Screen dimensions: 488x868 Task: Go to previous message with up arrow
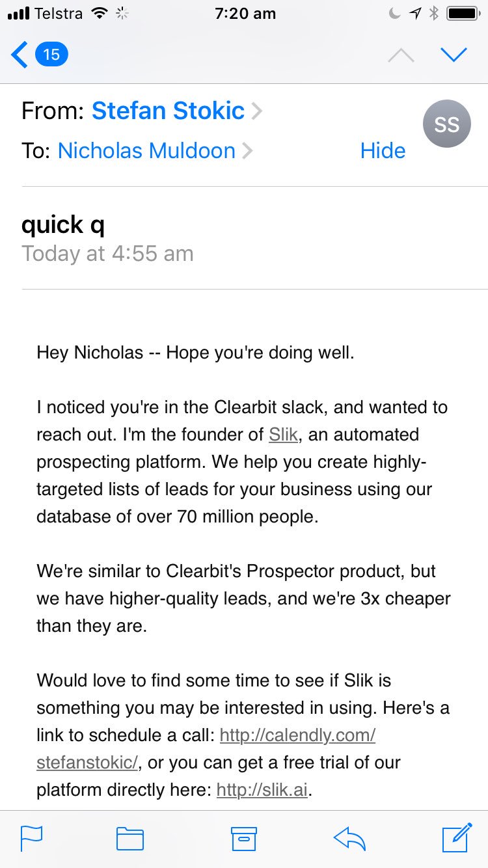[401, 55]
